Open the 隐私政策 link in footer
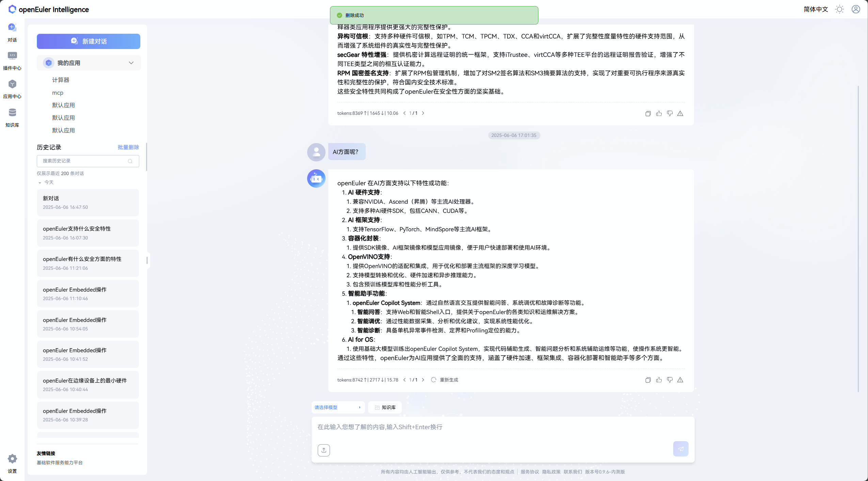Screen dimensions: 868x481 pyautogui.click(x=551, y=472)
